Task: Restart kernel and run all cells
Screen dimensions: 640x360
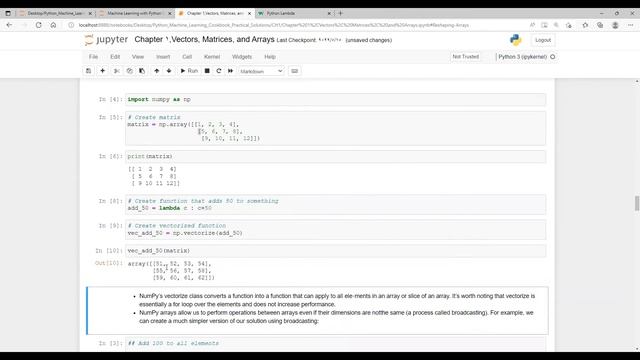Action: 231,71
